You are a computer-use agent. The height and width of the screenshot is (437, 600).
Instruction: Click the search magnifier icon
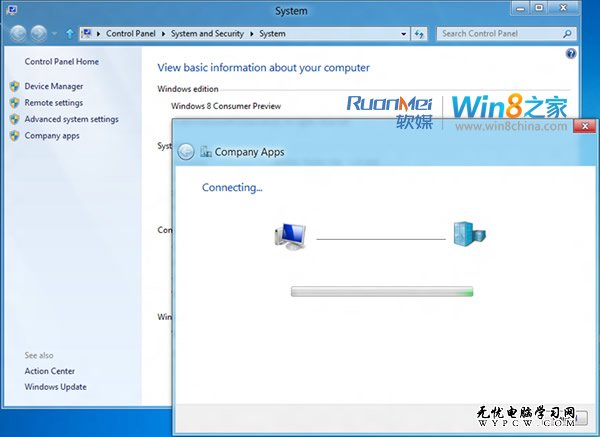(567, 34)
